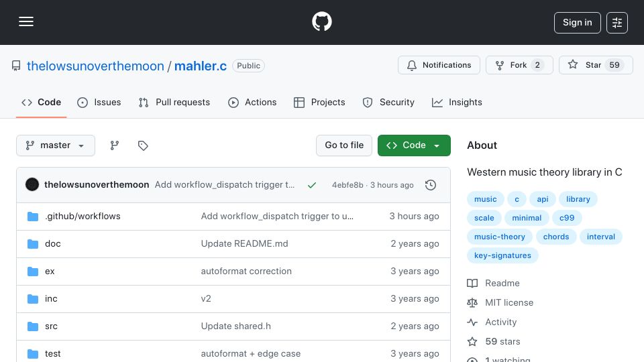Open 'autoformat correction' commit message

click(246, 271)
